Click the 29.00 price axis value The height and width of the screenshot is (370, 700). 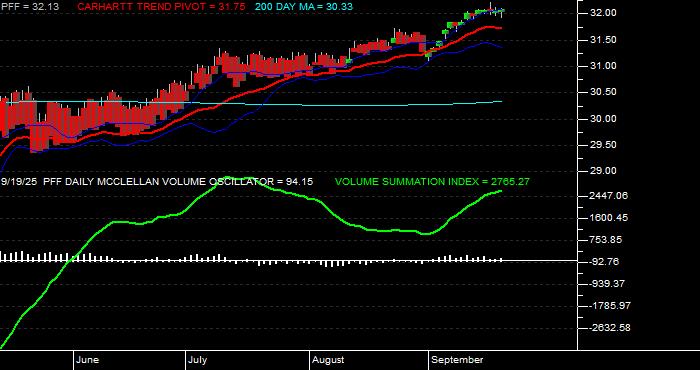click(604, 171)
